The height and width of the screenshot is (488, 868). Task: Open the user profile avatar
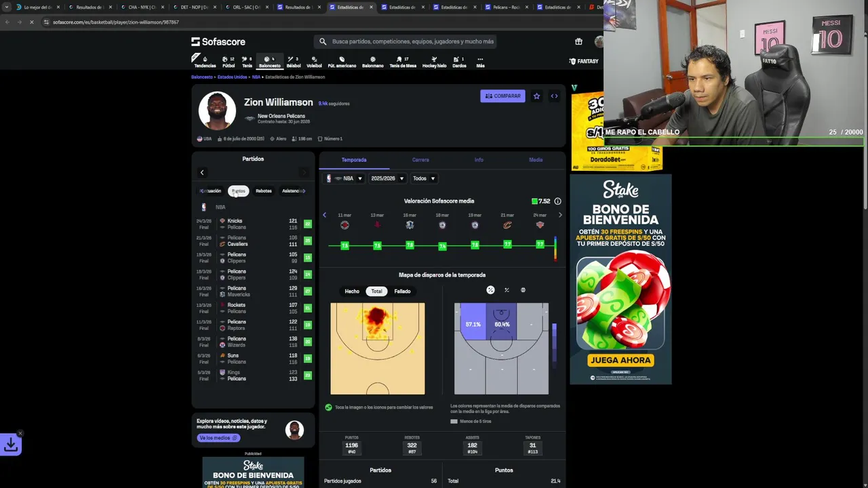click(599, 41)
